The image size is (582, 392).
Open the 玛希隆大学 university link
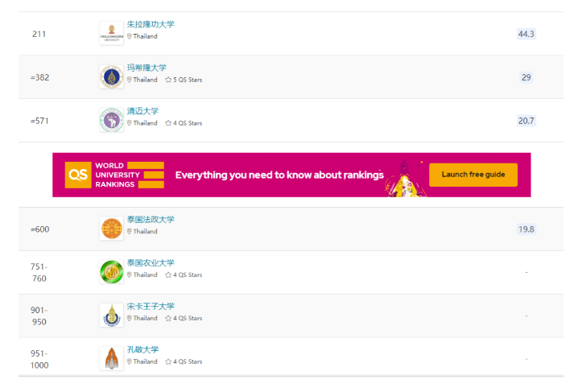pyautogui.click(x=147, y=68)
